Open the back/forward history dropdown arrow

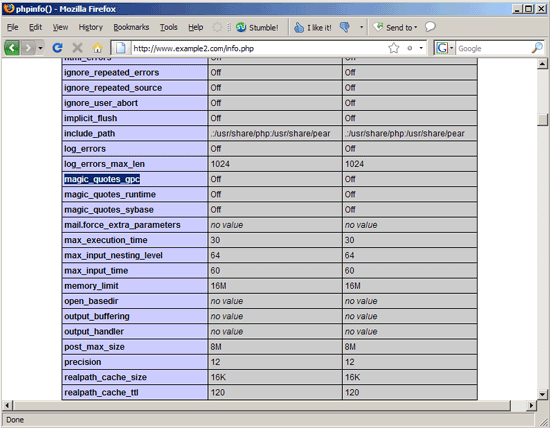click(40, 48)
